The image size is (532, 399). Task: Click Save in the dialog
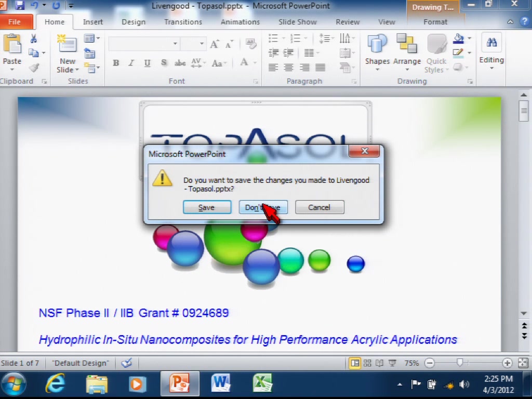[207, 207]
